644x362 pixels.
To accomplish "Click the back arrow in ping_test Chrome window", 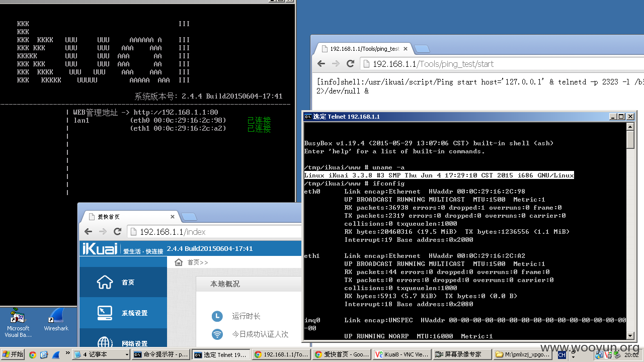I will (x=321, y=64).
